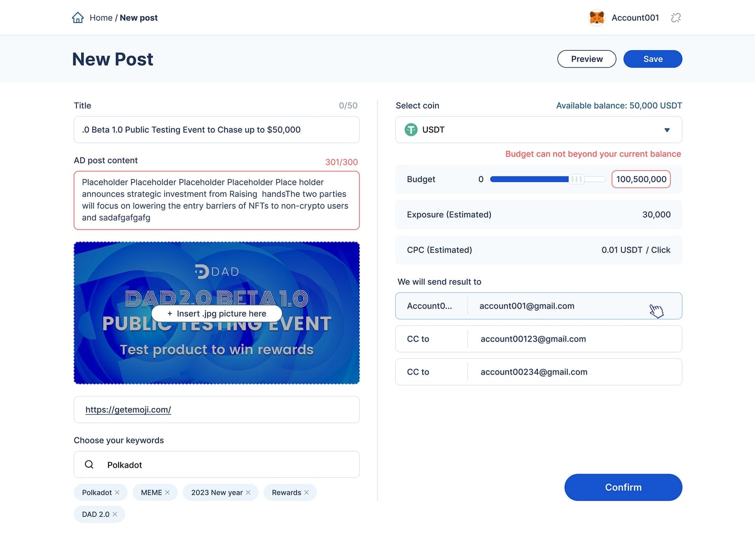Click the Exposure (Estimated) 30,000 value

(x=656, y=214)
